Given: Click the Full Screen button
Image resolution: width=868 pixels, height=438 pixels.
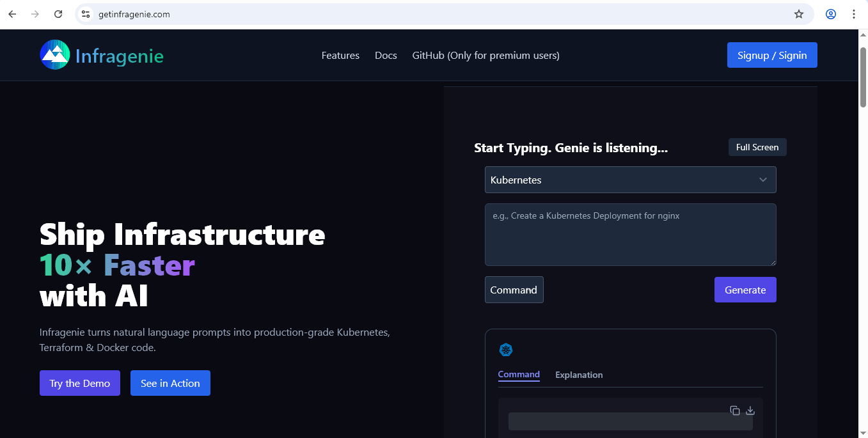Looking at the screenshot, I should [x=757, y=147].
